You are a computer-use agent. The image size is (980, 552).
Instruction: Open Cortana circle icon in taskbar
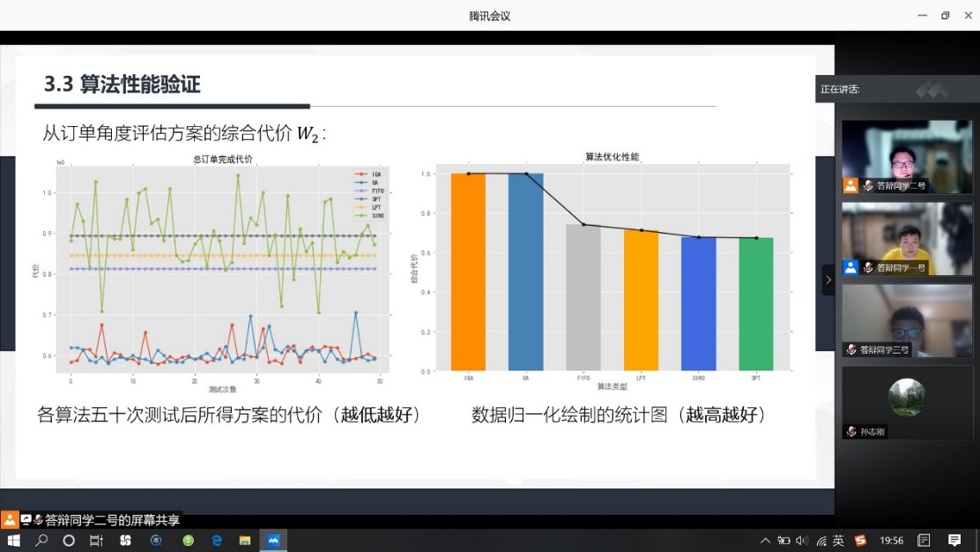pyautogui.click(x=69, y=541)
